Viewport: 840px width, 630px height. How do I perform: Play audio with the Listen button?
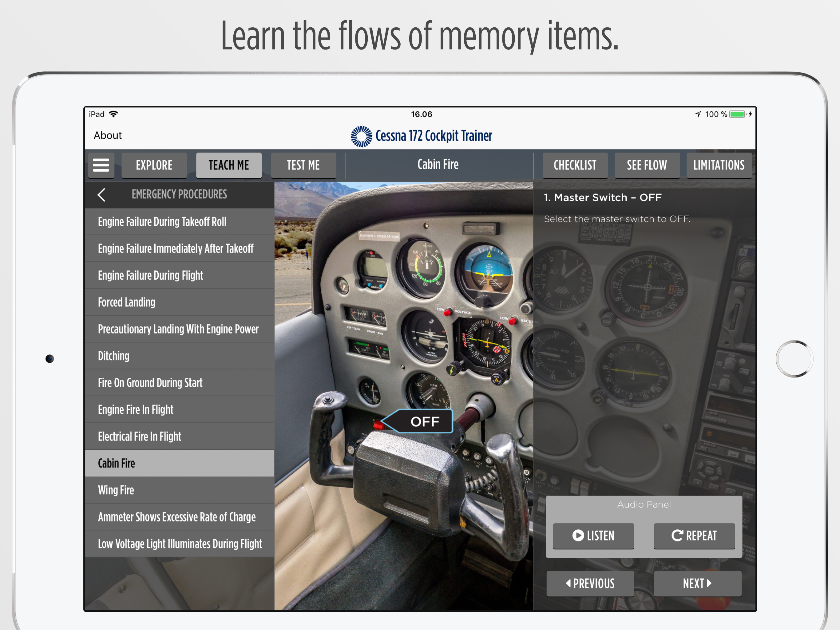click(593, 536)
